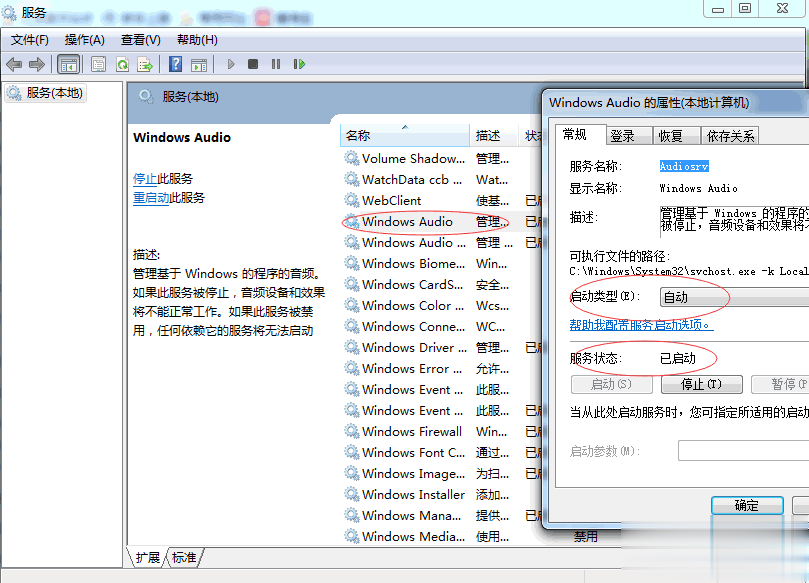This screenshot has width=809, height=583.
Task: Open Help via the blue question-mark icon
Action: [x=175, y=64]
